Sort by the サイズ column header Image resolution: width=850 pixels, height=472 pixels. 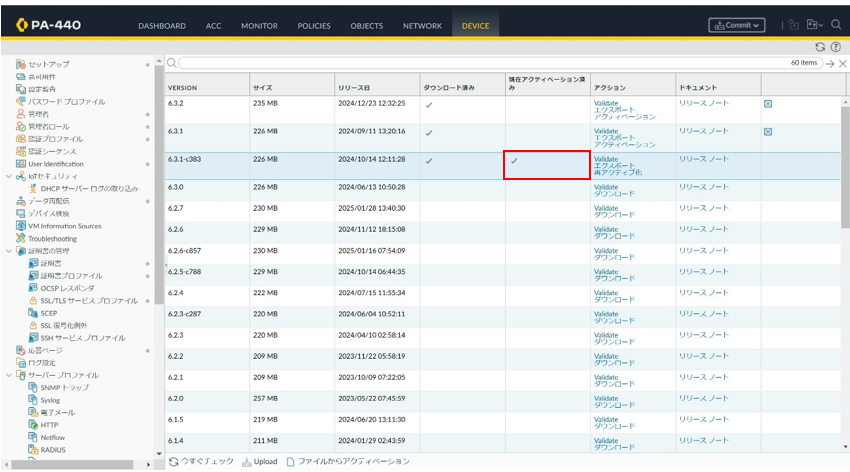pos(292,87)
